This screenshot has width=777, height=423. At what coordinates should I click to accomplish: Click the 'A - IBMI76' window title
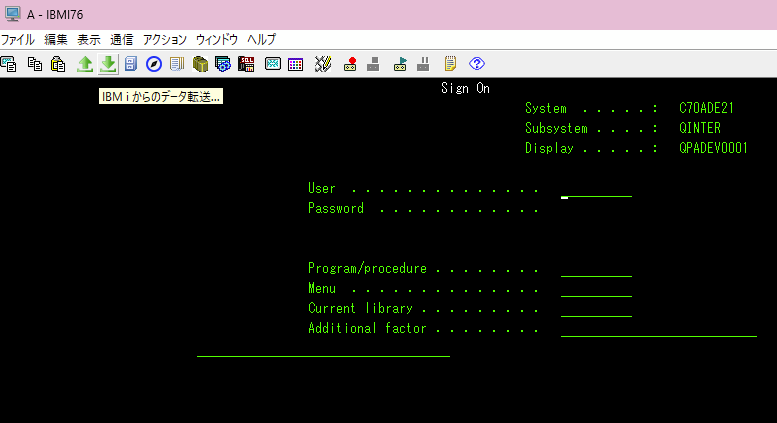[x=55, y=15]
